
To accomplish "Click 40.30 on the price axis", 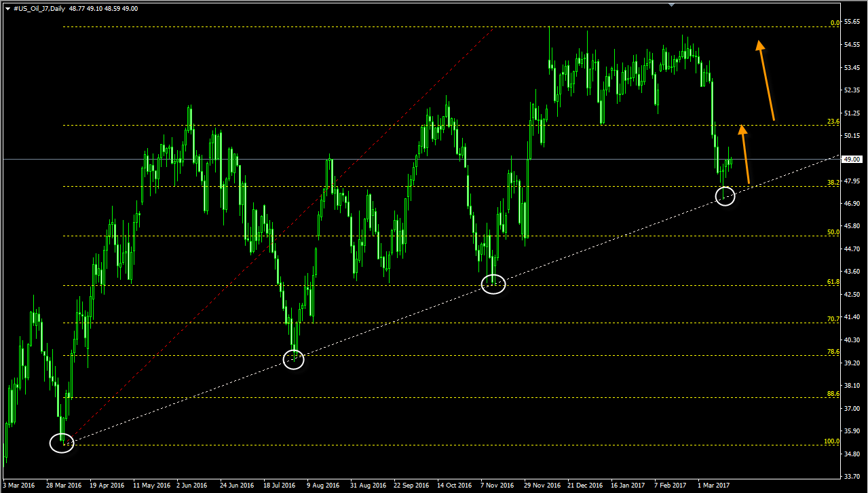I will [852, 340].
